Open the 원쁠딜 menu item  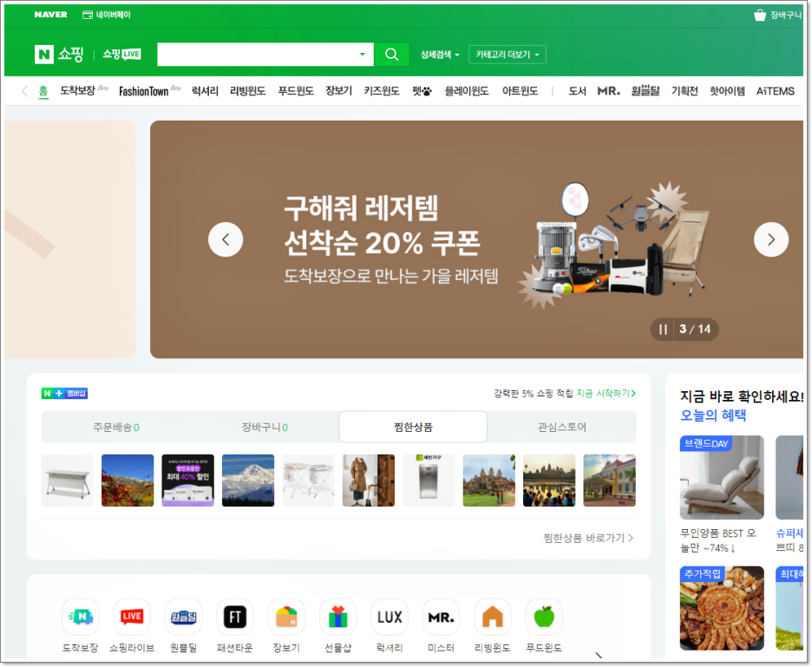pyautogui.click(x=645, y=91)
